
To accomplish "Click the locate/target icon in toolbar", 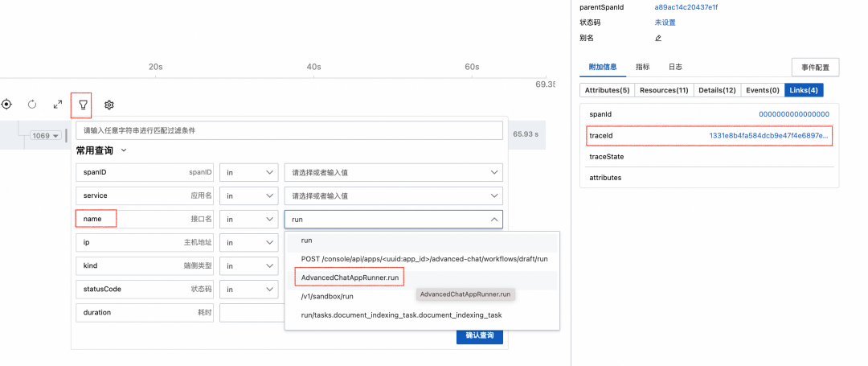I will [x=6, y=105].
